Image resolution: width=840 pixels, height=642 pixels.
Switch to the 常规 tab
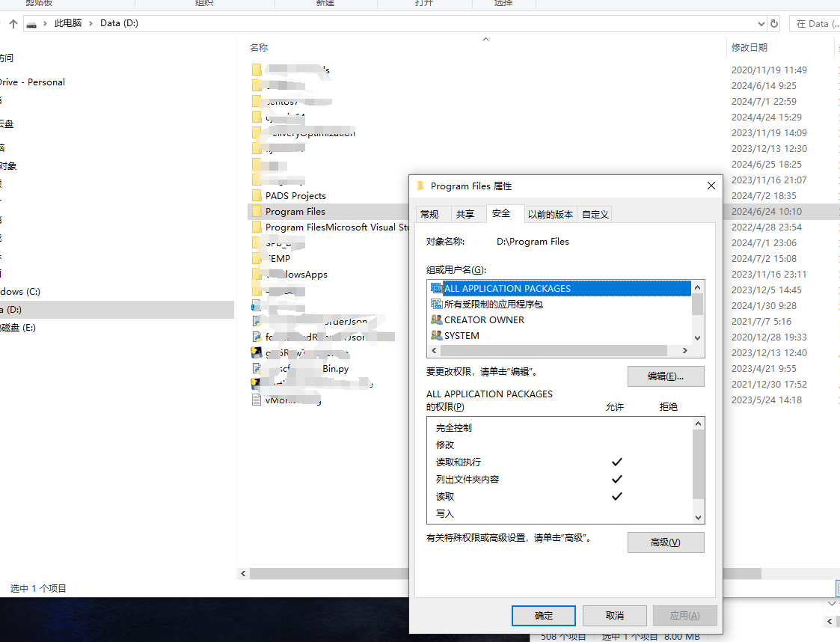tap(429, 214)
